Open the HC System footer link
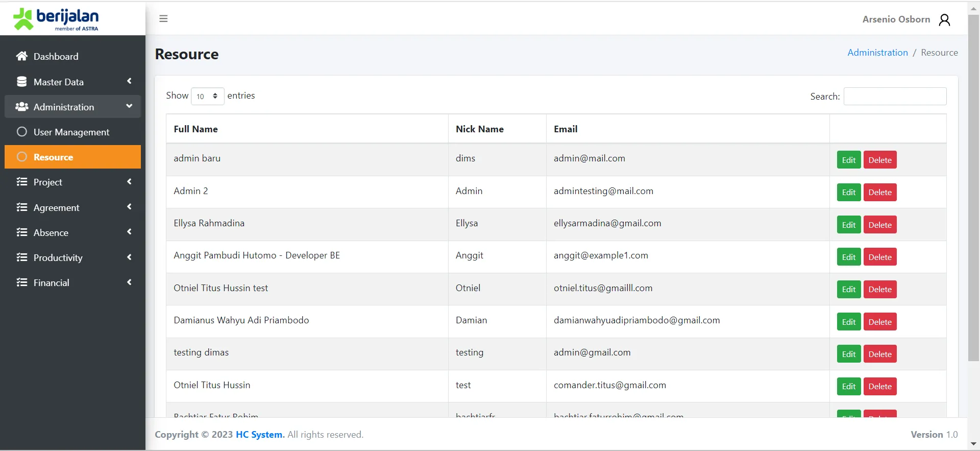This screenshot has height=451, width=980. [x=260, y=435]
